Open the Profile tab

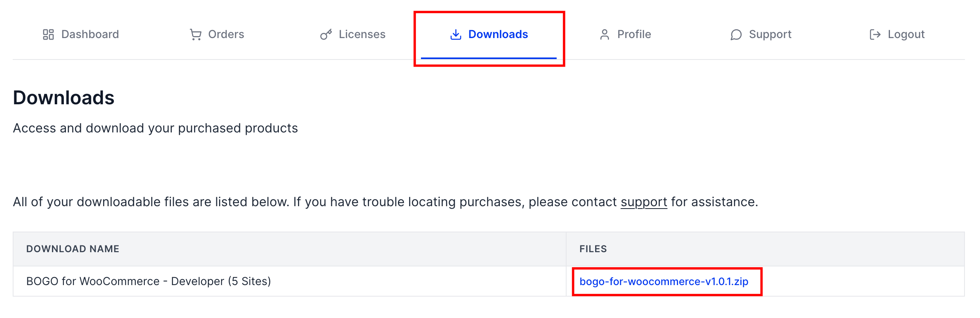625,34
